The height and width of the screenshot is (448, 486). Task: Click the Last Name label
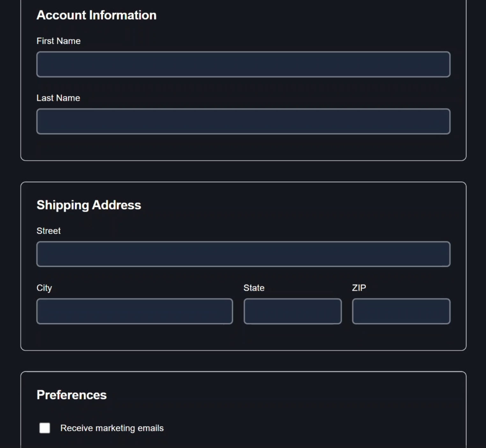coord(58,98)
